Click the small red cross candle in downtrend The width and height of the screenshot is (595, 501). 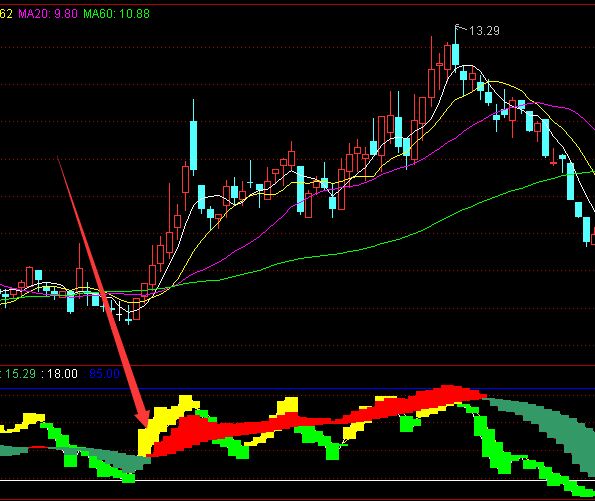click(x=553, y=163)
